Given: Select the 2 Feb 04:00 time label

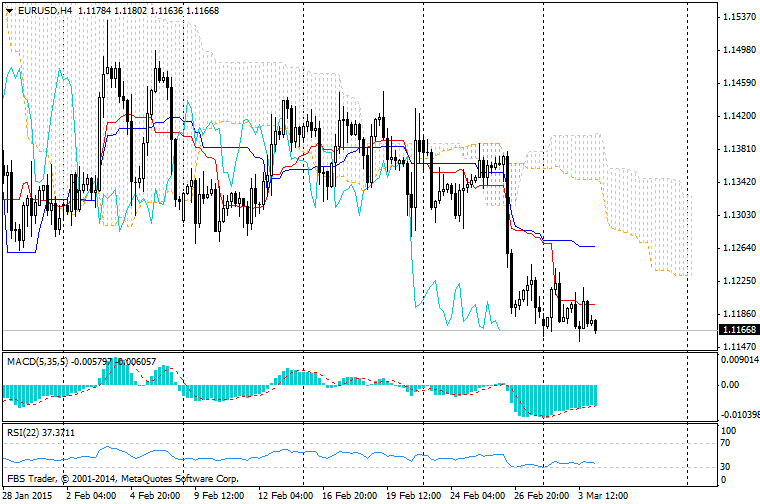Looking at the screenshot, I should point(91,496).
